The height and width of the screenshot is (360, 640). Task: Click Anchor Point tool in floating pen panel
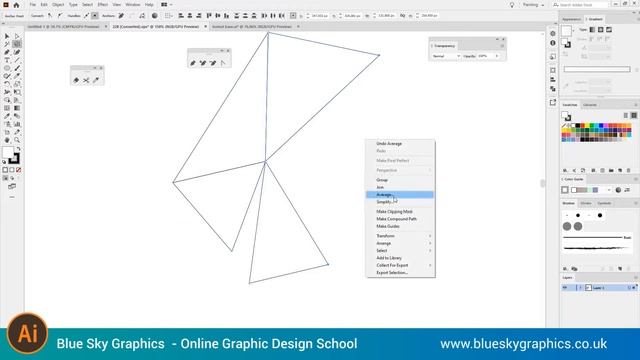click(x=223, y=63)
